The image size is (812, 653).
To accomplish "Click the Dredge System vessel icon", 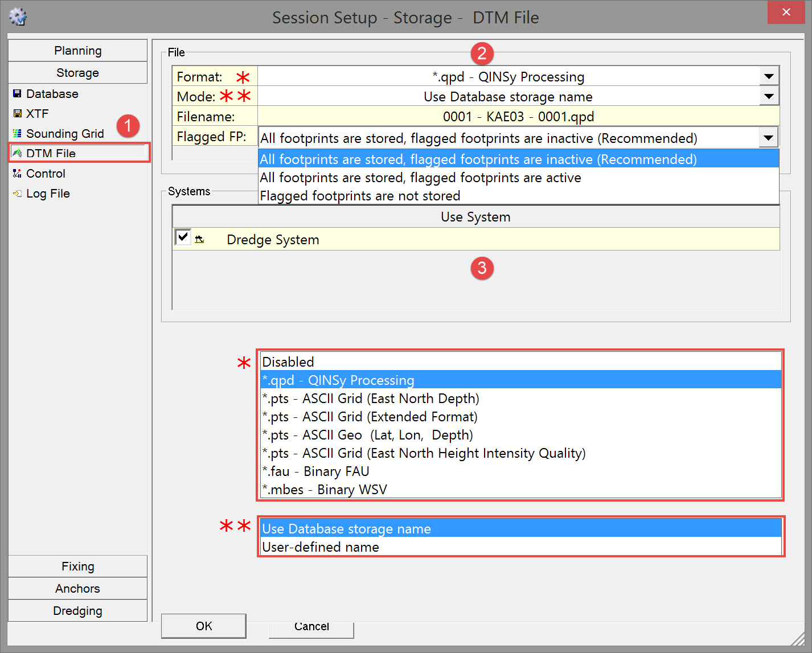I will (x=199, y=240).
